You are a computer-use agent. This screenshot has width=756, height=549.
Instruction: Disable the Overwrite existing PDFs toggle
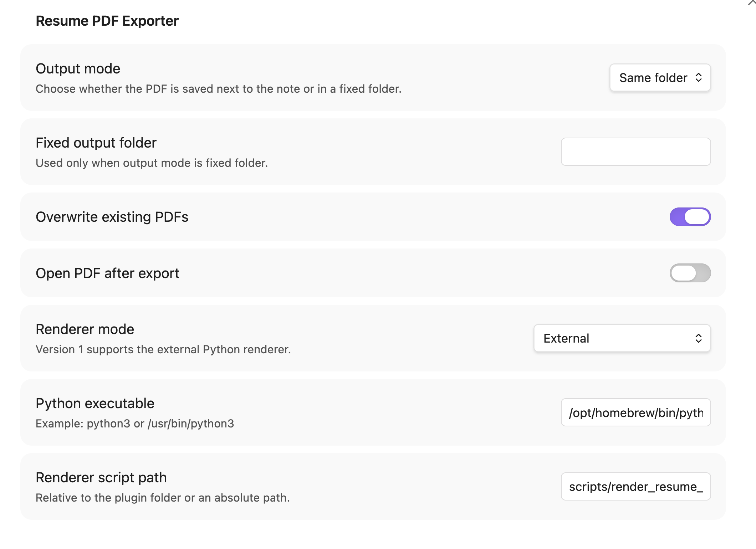point(690,216)
